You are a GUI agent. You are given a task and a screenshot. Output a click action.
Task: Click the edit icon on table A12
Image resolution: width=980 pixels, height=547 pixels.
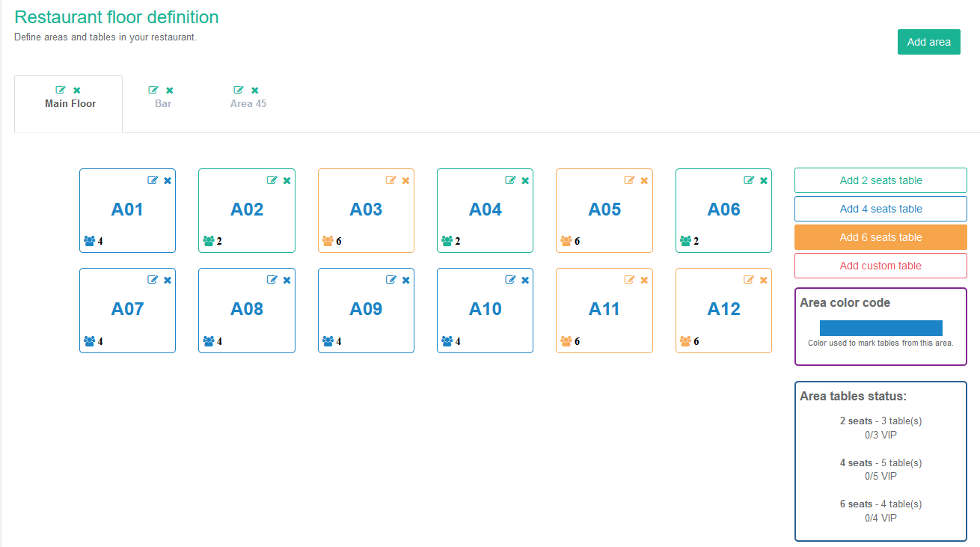[749, 280]
